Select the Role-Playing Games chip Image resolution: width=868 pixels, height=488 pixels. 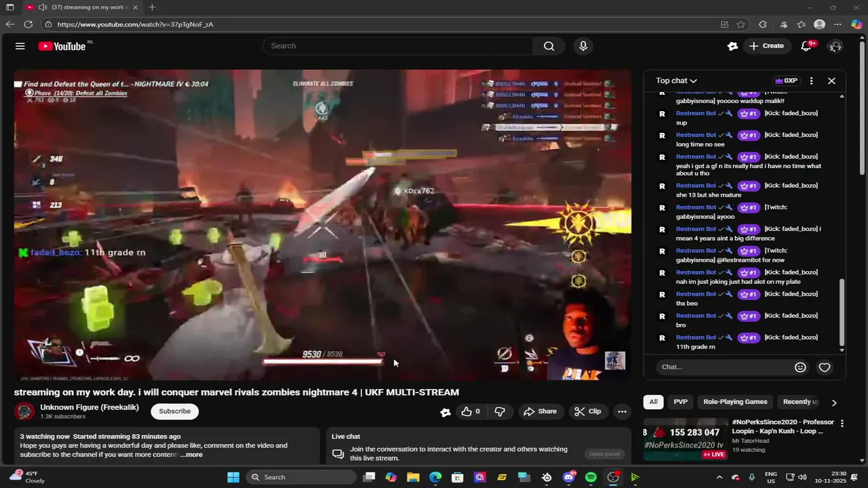pos(735,402)
